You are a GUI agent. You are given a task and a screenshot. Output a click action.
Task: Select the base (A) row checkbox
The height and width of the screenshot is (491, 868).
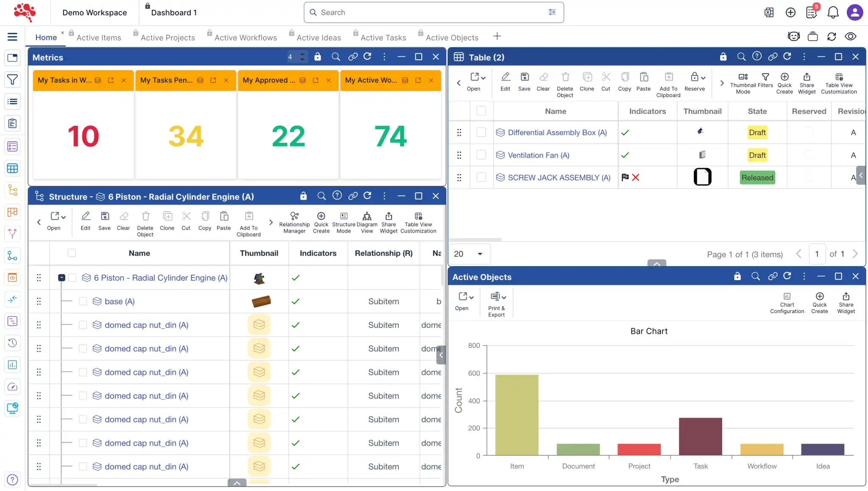[83, 301]
